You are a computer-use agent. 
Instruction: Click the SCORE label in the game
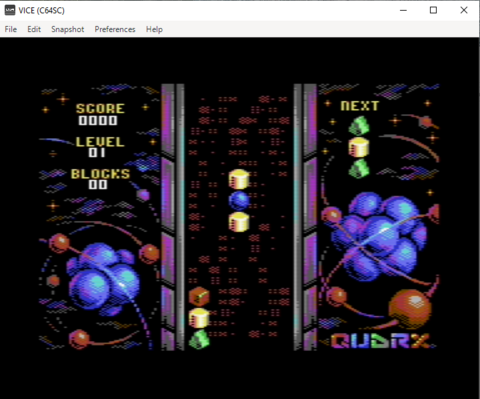[100, 108]
